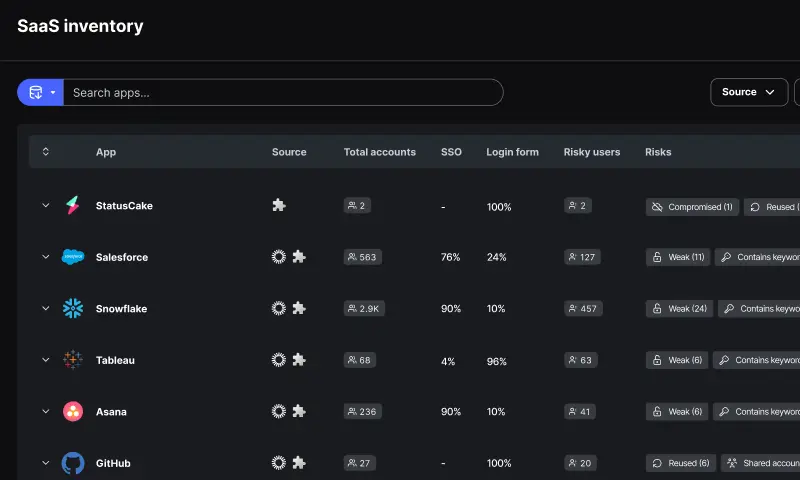Click Tableau puzzle extension source icon

(299, 360)
